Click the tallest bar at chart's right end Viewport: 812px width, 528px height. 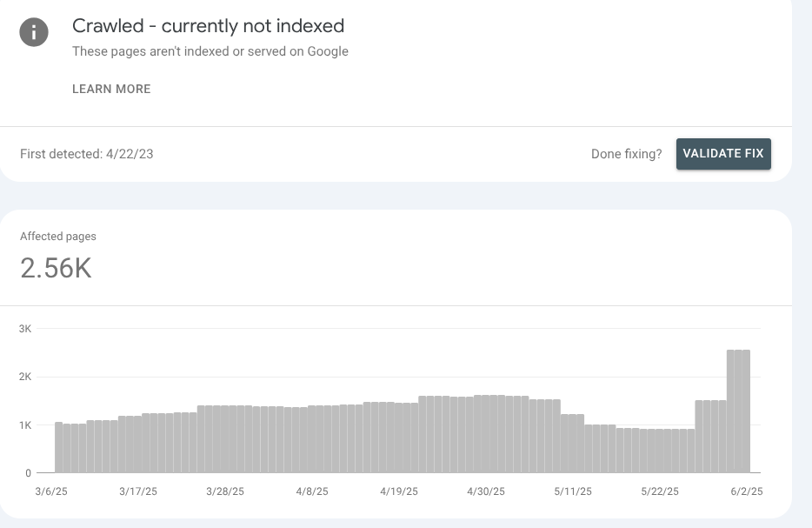[x=738, y=410]
